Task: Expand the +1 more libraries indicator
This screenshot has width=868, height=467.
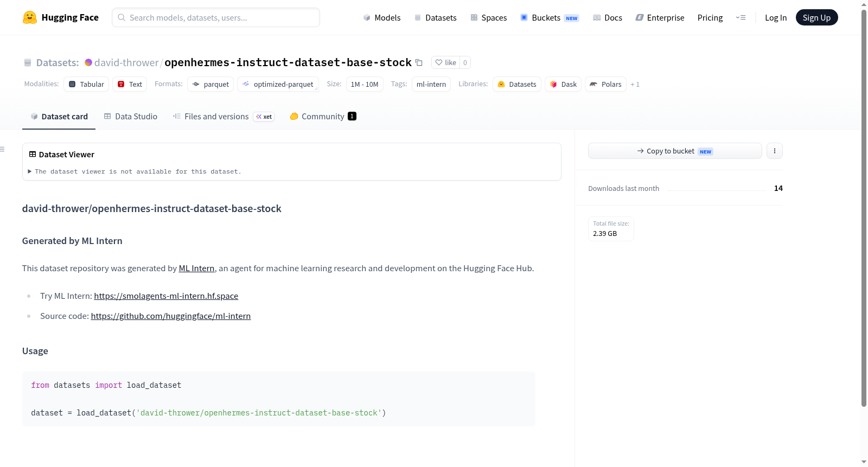Action: coord(635,84)
